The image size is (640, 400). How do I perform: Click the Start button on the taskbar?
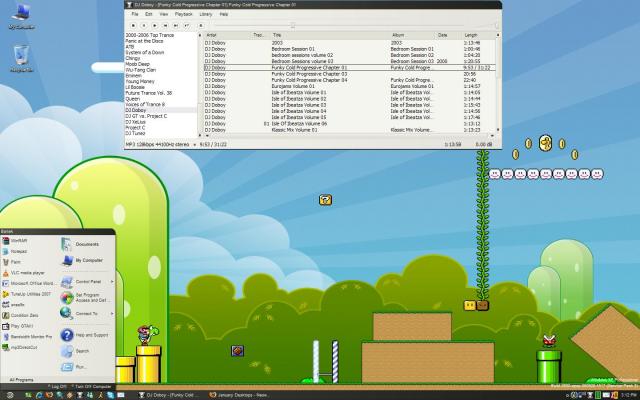[x=10, y=395]
